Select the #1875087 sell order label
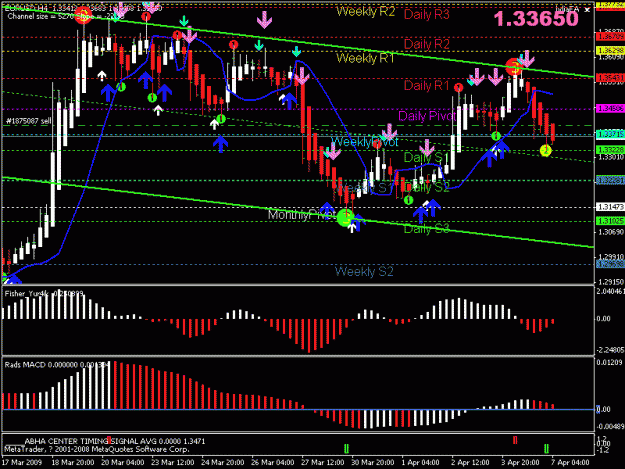The image size is (625, 469). 29,121
